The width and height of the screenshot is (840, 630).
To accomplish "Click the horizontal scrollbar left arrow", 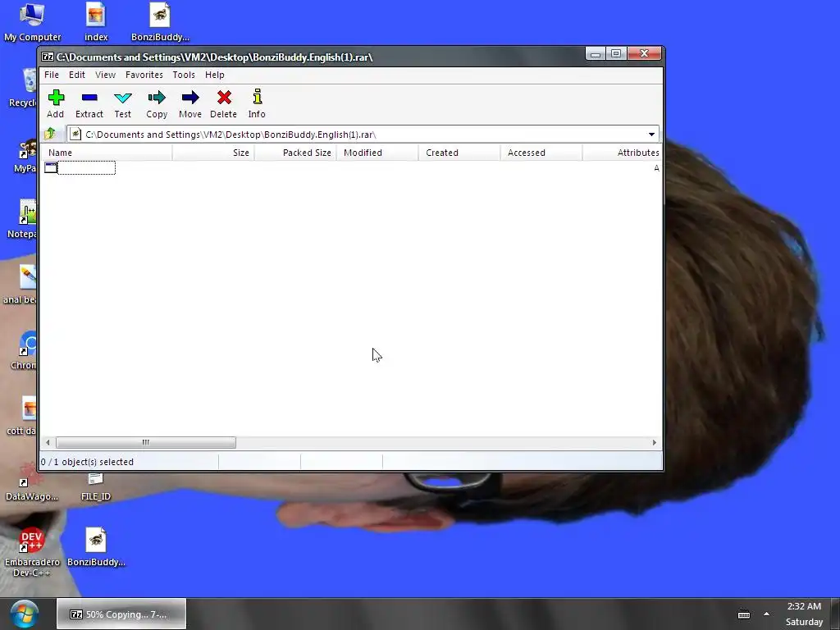I will (x=48, y=442).
